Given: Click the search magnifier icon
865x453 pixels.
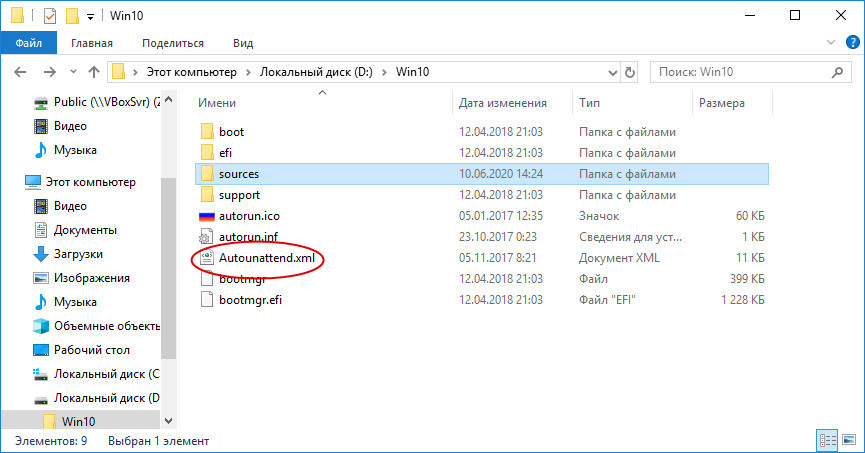Looking at the screenshot, I should 837,72.
